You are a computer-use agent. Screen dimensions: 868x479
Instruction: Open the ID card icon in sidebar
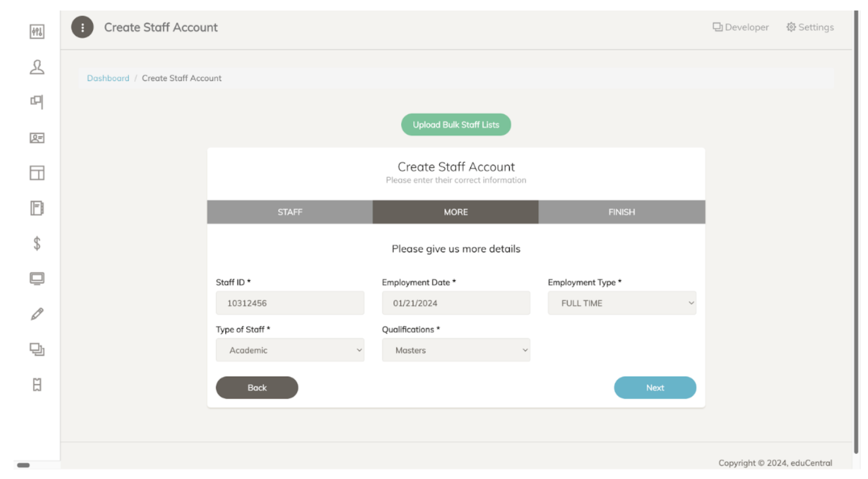(37, 138)
